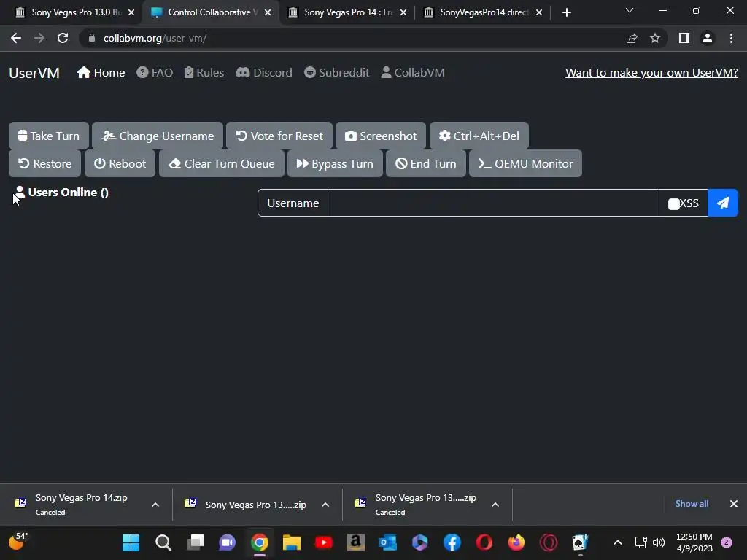View site info lock icon
747x560 pixels.
pos(92,38)
